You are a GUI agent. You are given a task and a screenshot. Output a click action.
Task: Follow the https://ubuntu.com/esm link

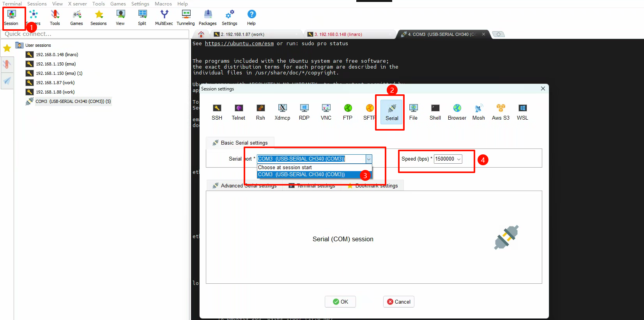[239, 44]
